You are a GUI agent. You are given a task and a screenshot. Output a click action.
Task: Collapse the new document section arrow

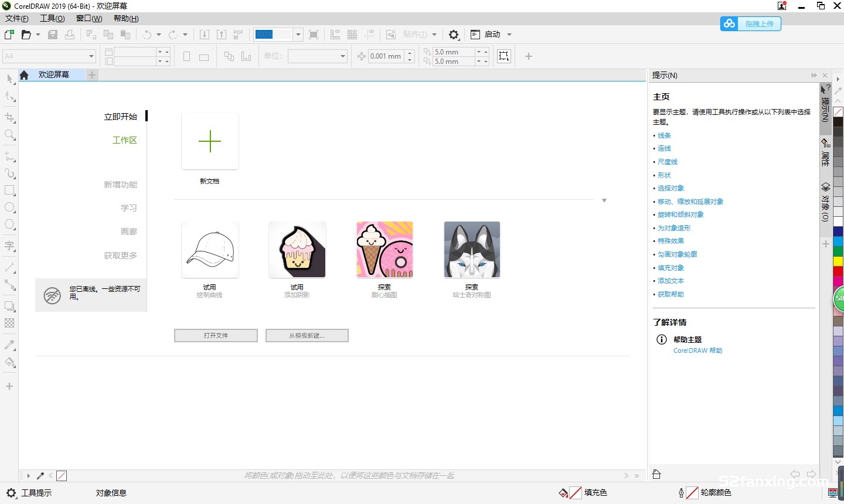pyautogui.click(x=604, y=200)
